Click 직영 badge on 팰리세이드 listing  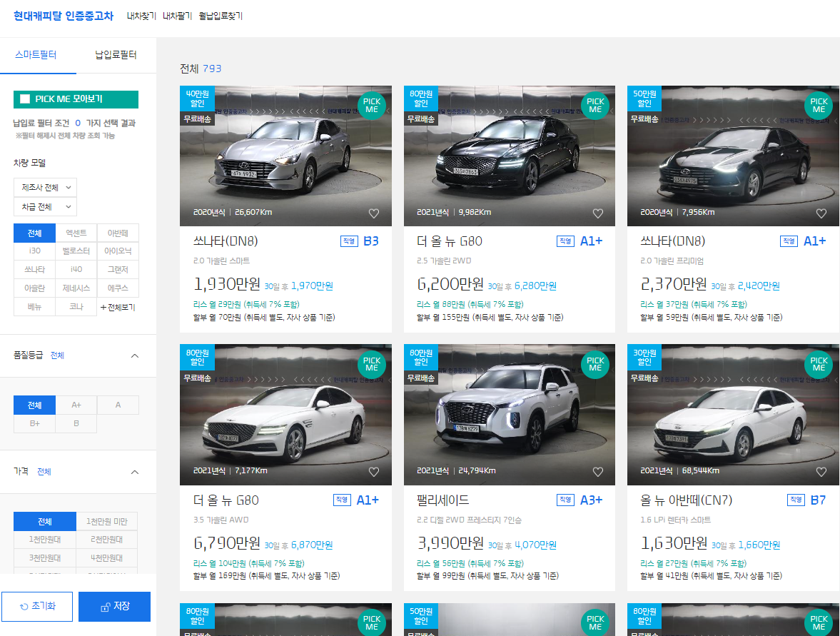click(x=566, y=500)
